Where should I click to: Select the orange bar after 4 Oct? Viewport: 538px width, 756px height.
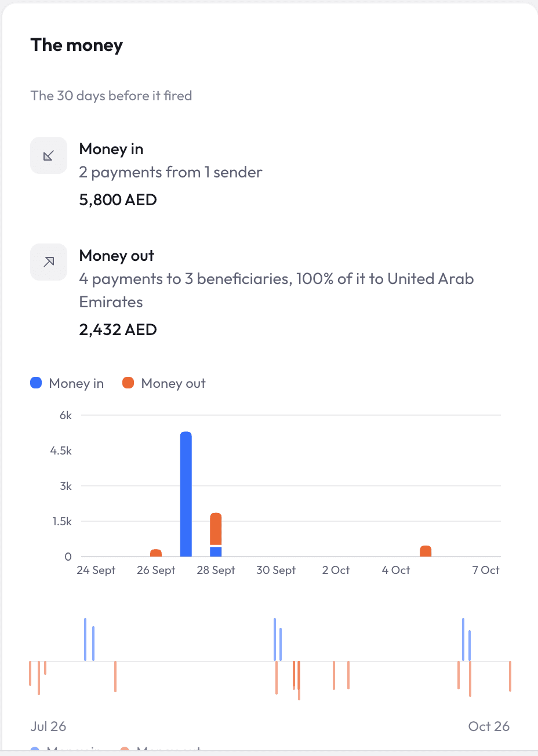click(426, 551)
